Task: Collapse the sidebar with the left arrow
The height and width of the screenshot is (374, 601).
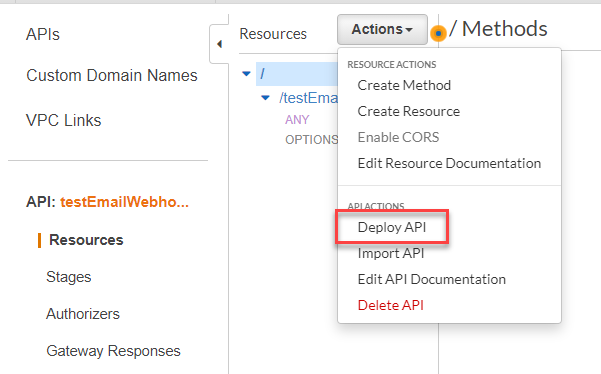Action: [x=219, y=44]
